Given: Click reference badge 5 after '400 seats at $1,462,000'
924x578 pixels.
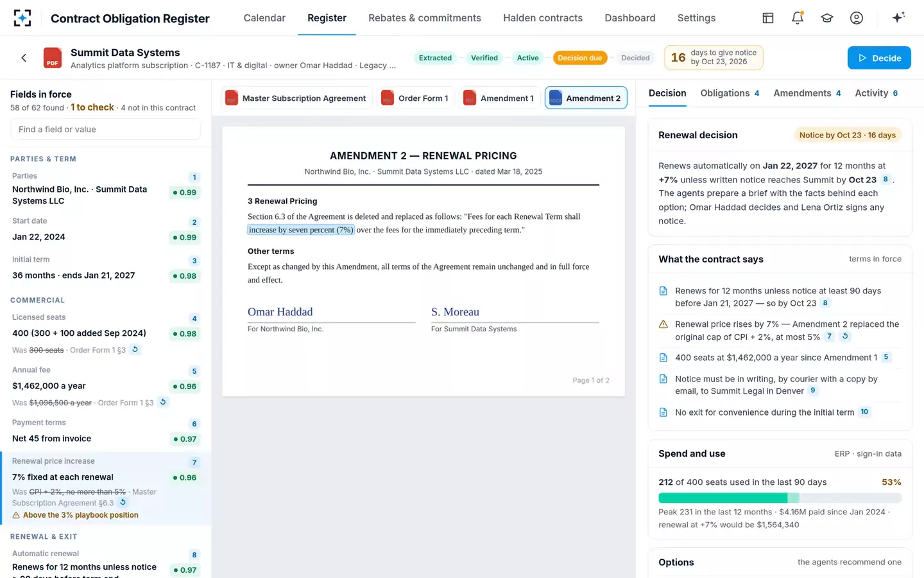Looking at the screenshot, I should point(886,357).
